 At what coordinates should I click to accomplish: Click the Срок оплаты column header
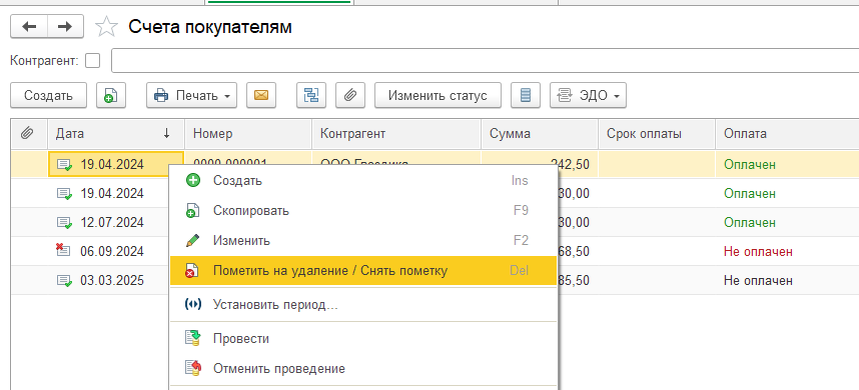point(657,134)
